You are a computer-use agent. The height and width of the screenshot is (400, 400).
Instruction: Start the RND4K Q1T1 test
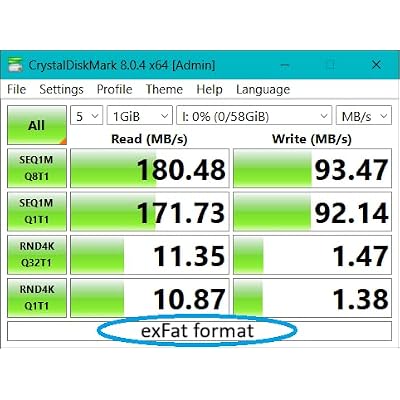pos(37,298)
